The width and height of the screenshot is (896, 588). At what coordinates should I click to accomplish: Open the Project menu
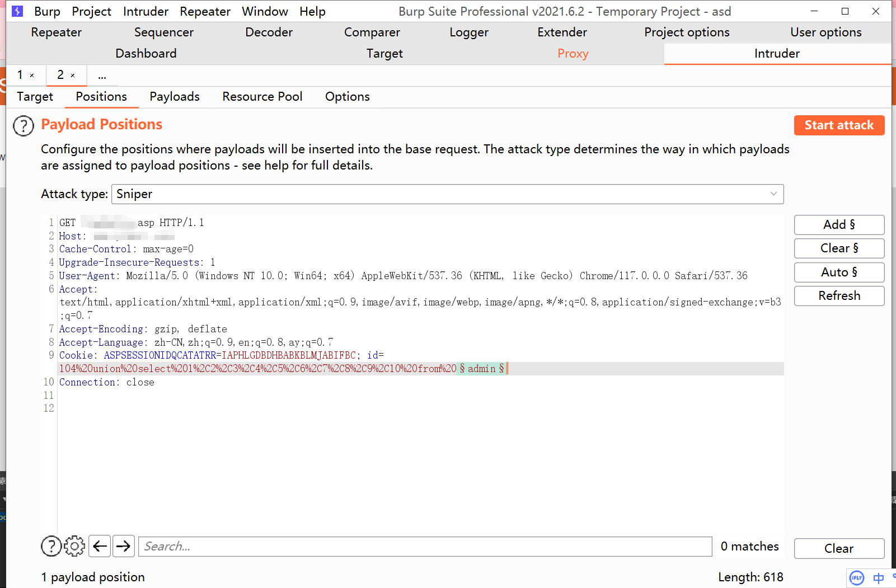[91, 11]
